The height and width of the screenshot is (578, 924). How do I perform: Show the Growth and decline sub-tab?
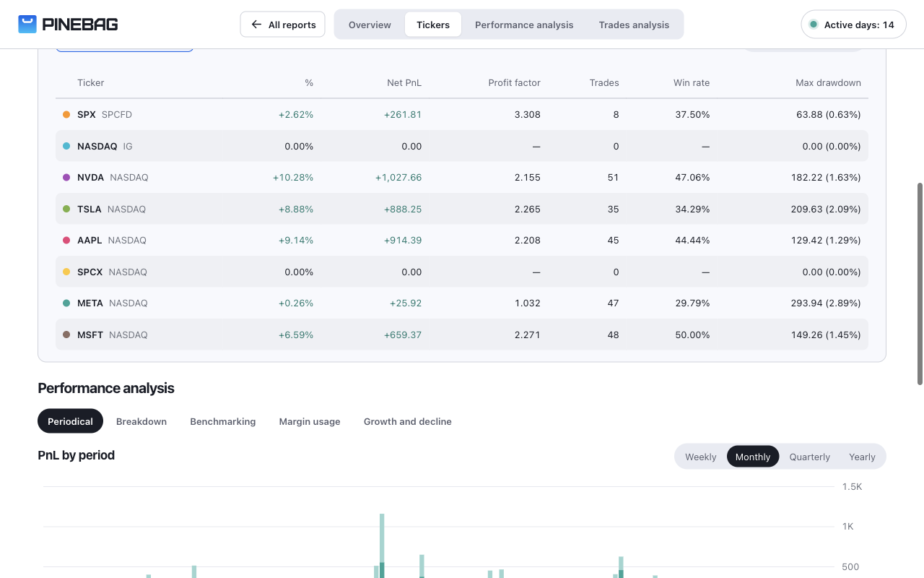(408, 421)
